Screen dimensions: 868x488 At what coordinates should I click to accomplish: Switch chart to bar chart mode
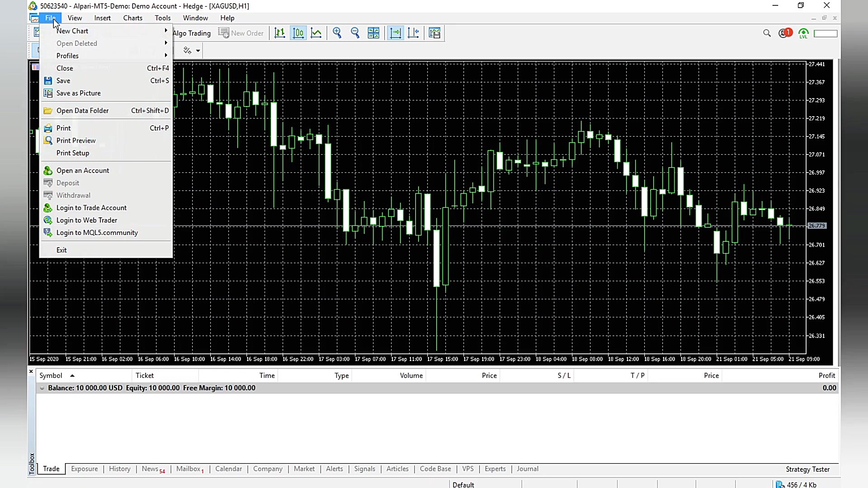coord(280,33)
